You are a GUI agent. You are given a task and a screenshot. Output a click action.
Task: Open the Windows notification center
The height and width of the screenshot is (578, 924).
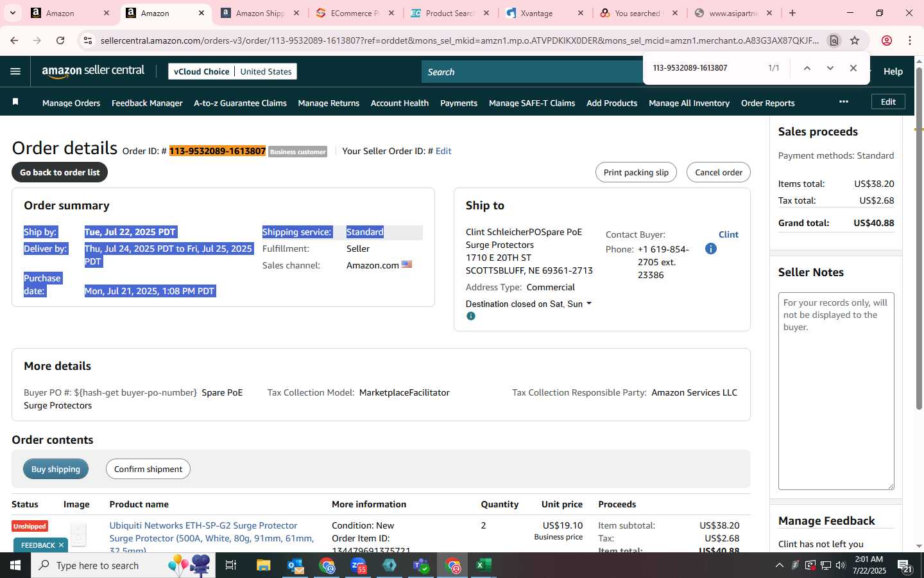pyautogui.click(x=905, y=565)
